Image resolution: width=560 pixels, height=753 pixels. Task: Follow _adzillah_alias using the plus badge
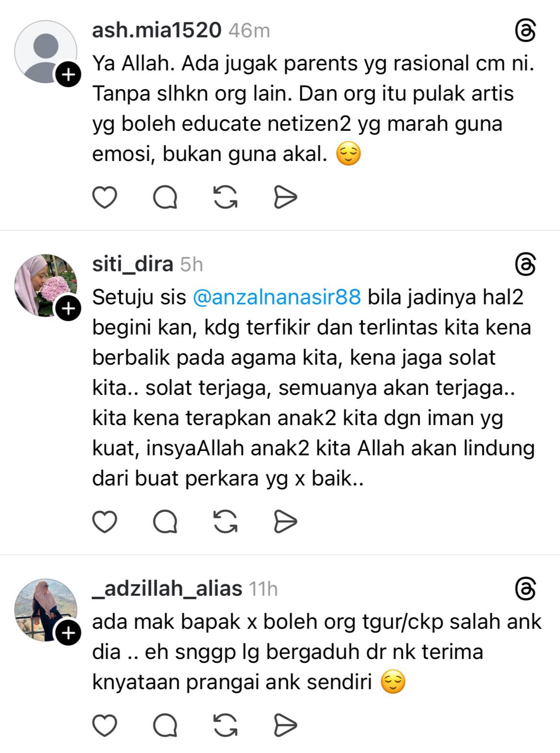pos(69,633)
